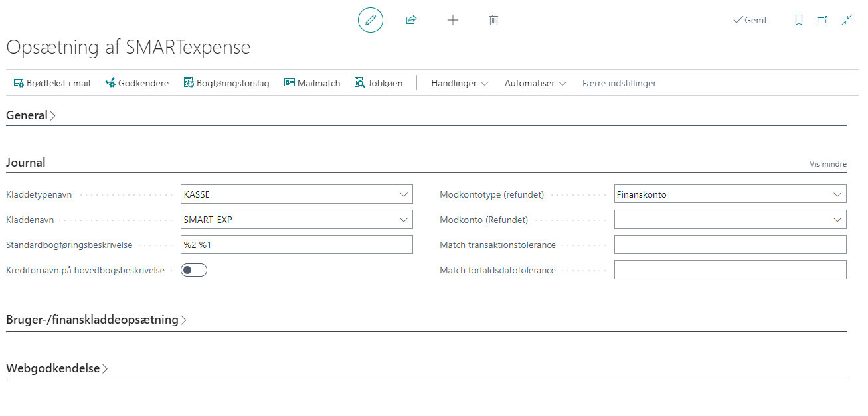Open the Modkontotype (refundet) dropdown
Viewport: 868px width, 416px height.
click(x=837, y=194)
